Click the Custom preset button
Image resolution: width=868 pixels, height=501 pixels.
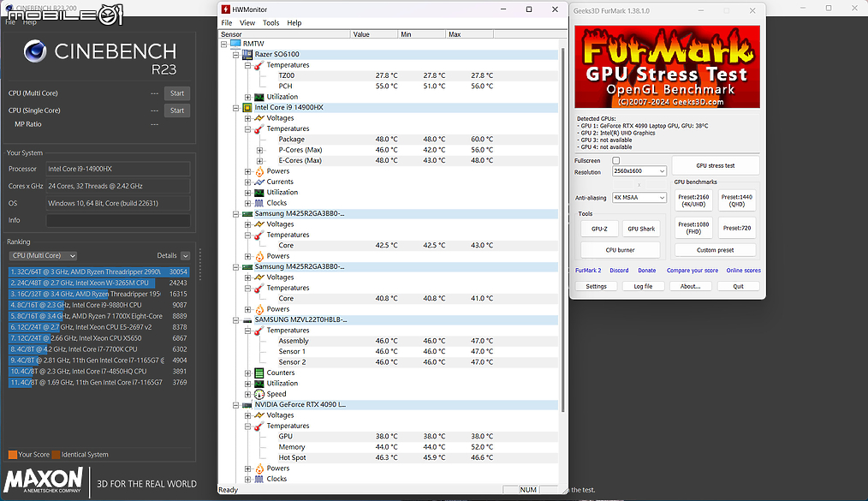tap(716, 250)
